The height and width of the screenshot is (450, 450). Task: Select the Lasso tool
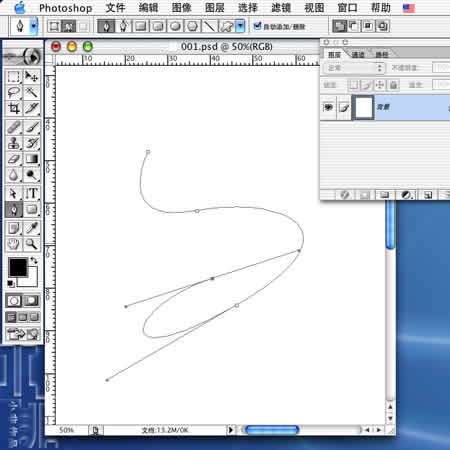pyautogui.click(x=13, y=92)
